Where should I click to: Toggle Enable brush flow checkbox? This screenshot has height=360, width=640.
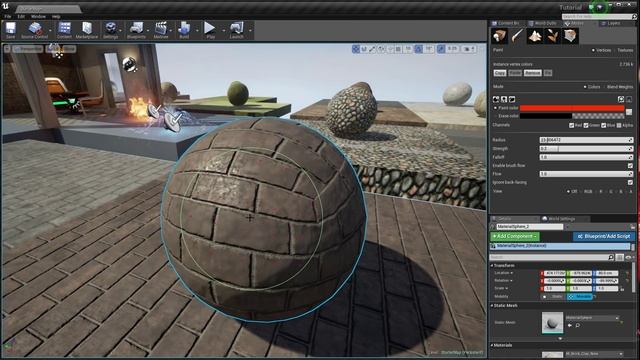click(630, 165)
